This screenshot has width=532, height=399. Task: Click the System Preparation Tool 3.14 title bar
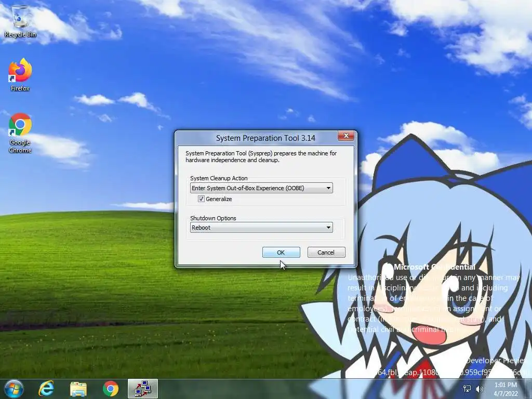pyautogui.click(x=265, y=138)
